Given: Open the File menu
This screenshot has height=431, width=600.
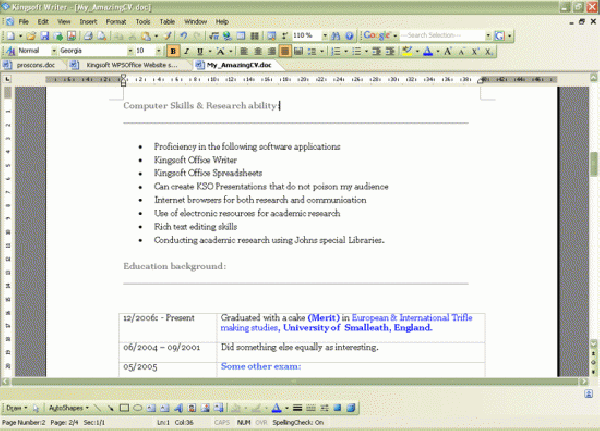Looking at the screenshot, I should [x=24, y=22].
